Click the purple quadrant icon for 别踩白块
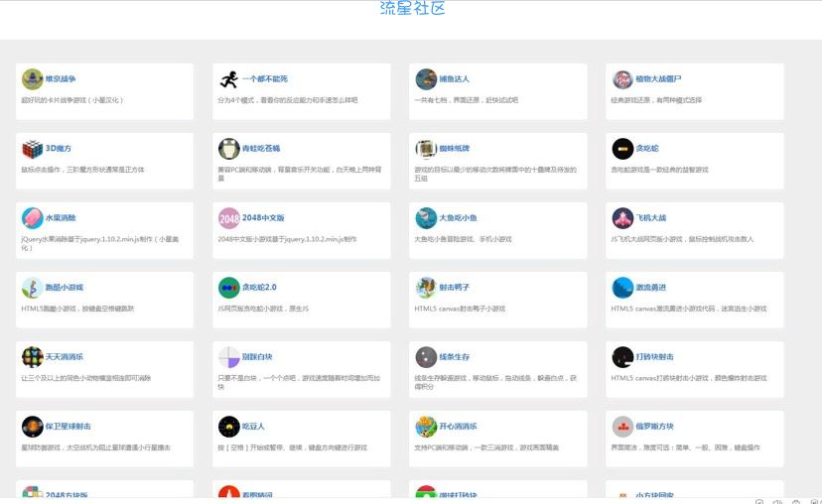The width and height of the screenshot is (822, 504). coord(228,357)
